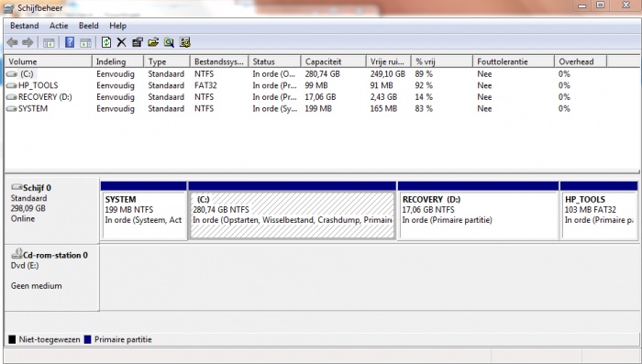Click the magnifier search toolbar icon

[169, 42]
